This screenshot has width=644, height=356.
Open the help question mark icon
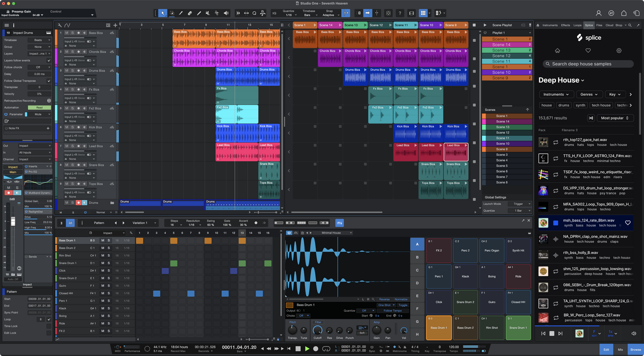click(x=400, y=13)
